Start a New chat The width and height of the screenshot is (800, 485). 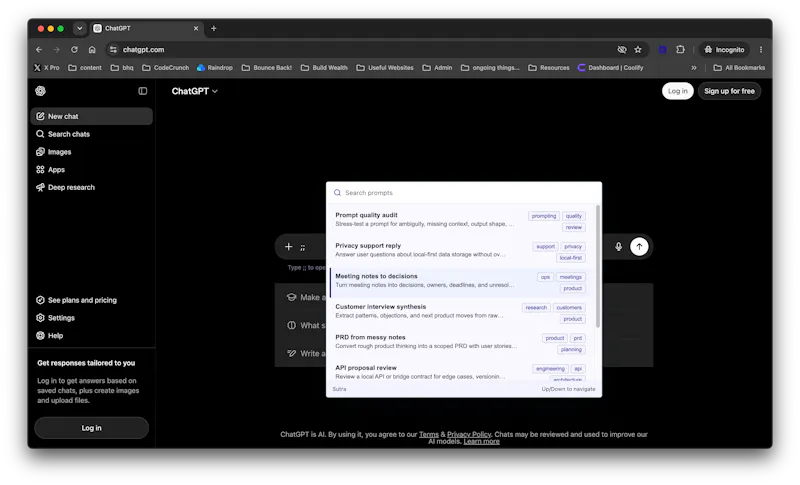coord(91,116)
